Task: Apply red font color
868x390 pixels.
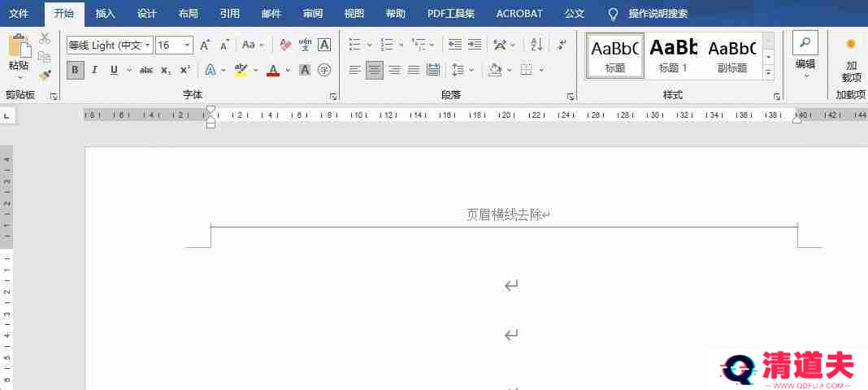Action: tap(273, 70)
